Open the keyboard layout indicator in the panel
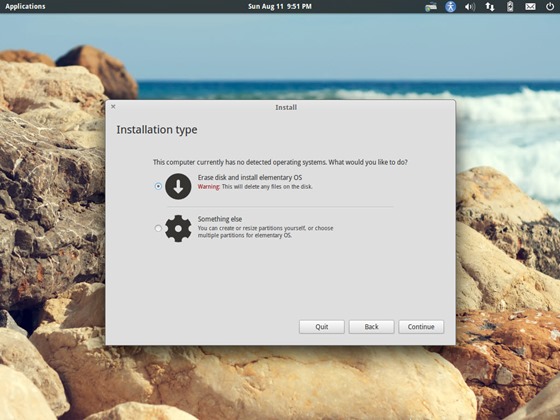The image size is (560, 420). pyautogui.click(x=431, y=6)
